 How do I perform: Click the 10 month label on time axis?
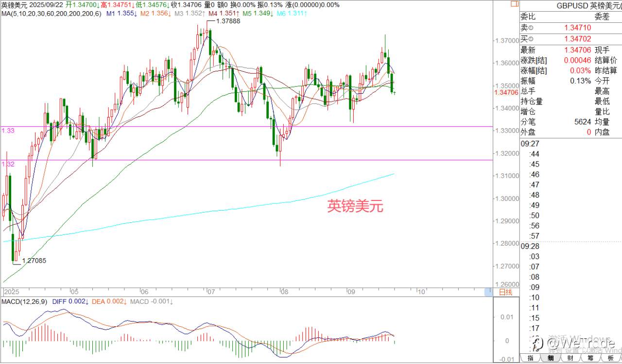click(422, 292)
